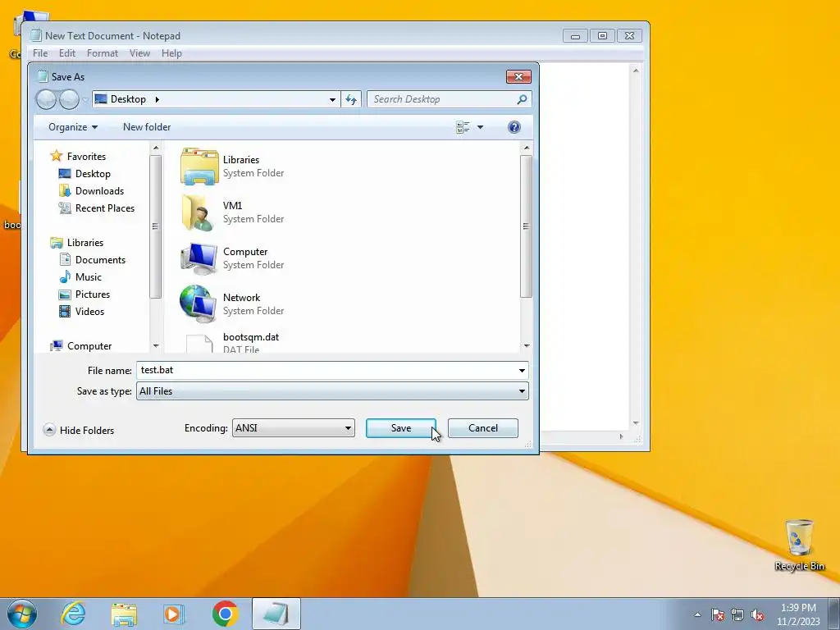
Task: Click the Back navigation arrow in Save As
Action: (46, 99)
